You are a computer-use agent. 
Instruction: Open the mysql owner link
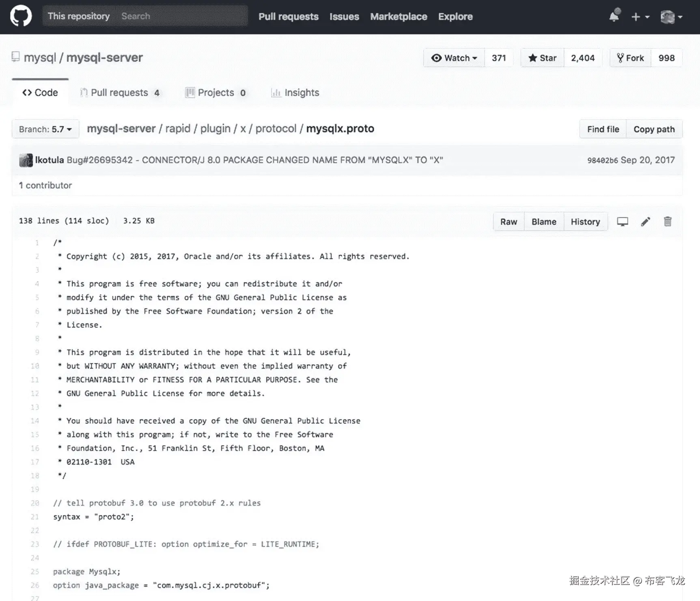(x=40, y=58)
